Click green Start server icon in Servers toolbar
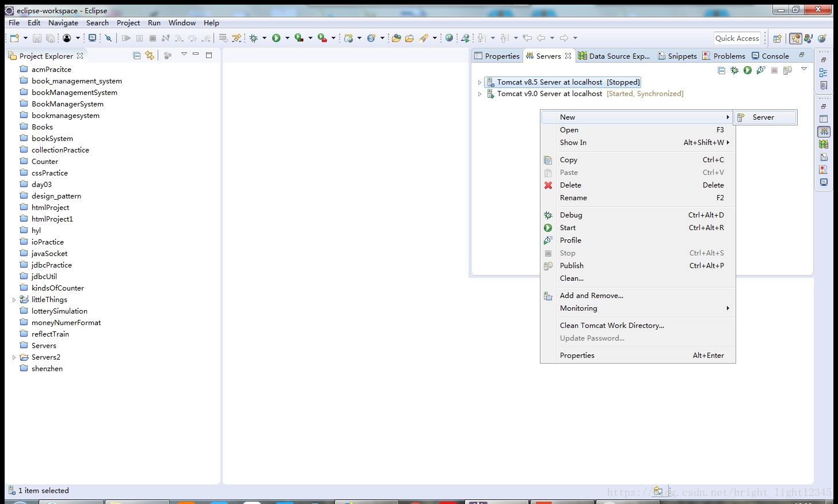This screenshot has height=504, width=838. coord(748,70)
